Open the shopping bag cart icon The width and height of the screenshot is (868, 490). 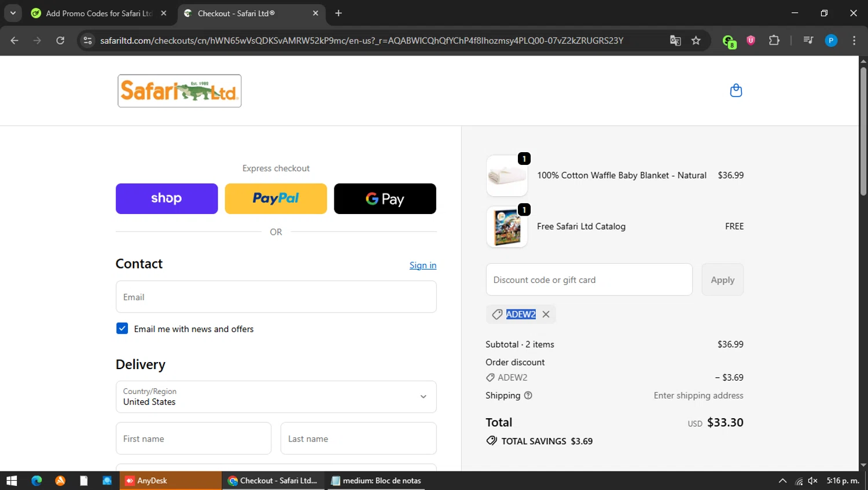(736, 90)
